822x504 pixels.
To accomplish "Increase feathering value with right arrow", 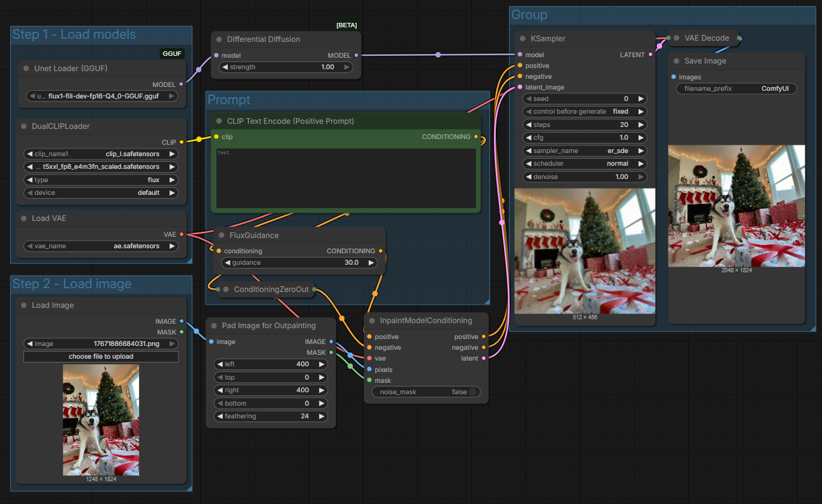I will [x=322, y=416].
